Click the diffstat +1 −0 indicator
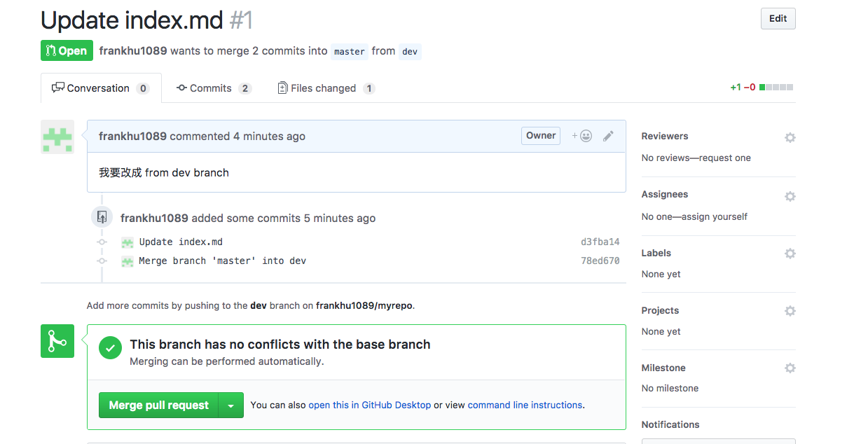The image size is (868, 444). (762, 88)
